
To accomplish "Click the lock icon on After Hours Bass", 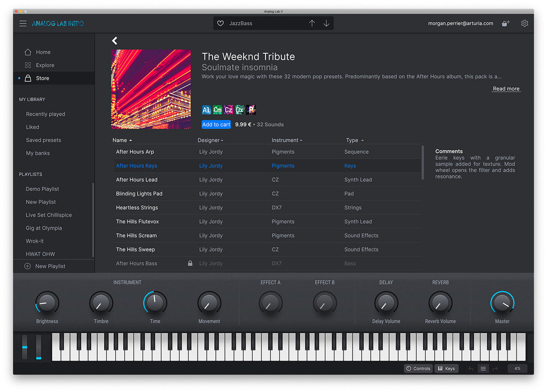I will pos(190,263).
